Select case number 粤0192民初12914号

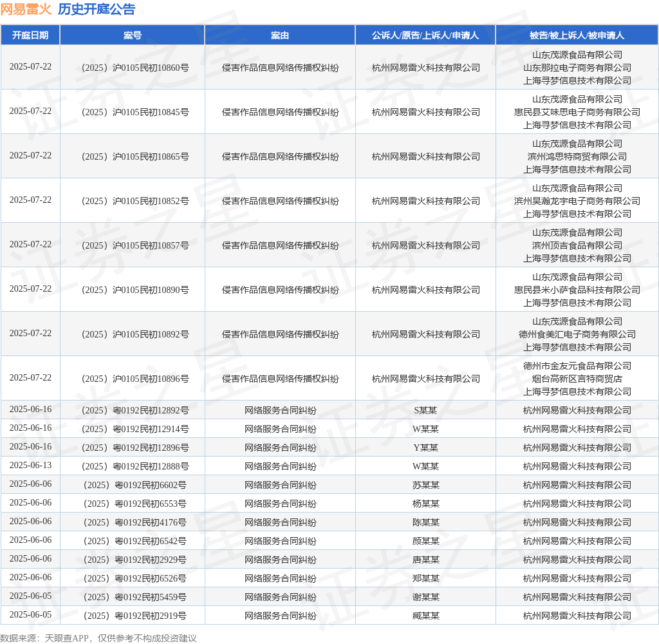click(135, 429)
